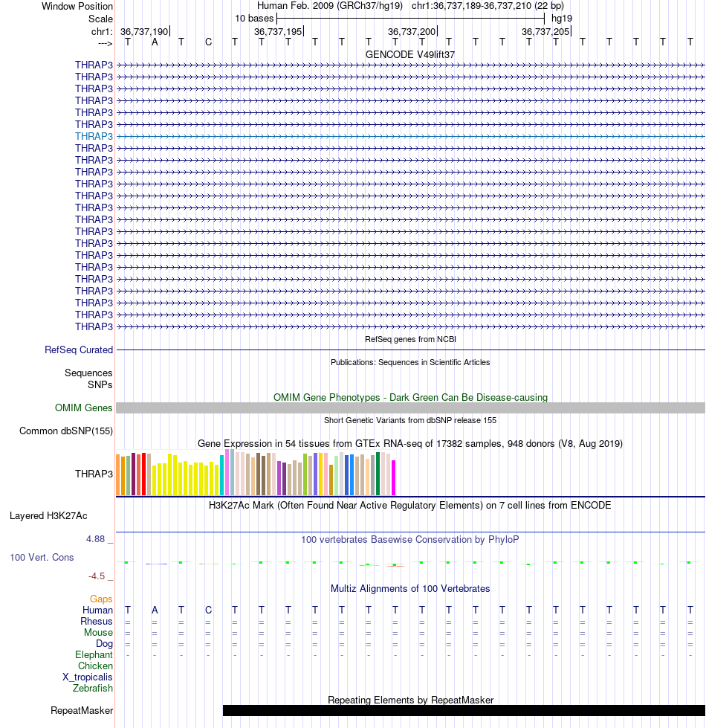Click the gray OMIM Genes bar
Screen dimensions: 706x728
click(410, 408)
